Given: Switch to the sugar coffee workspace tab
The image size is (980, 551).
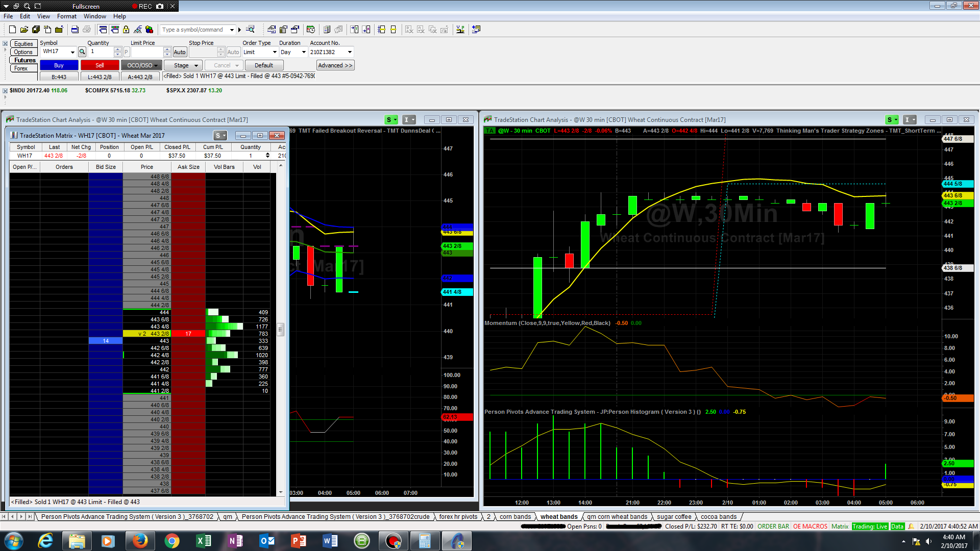Looking at the screenshot, I should 674,517.
